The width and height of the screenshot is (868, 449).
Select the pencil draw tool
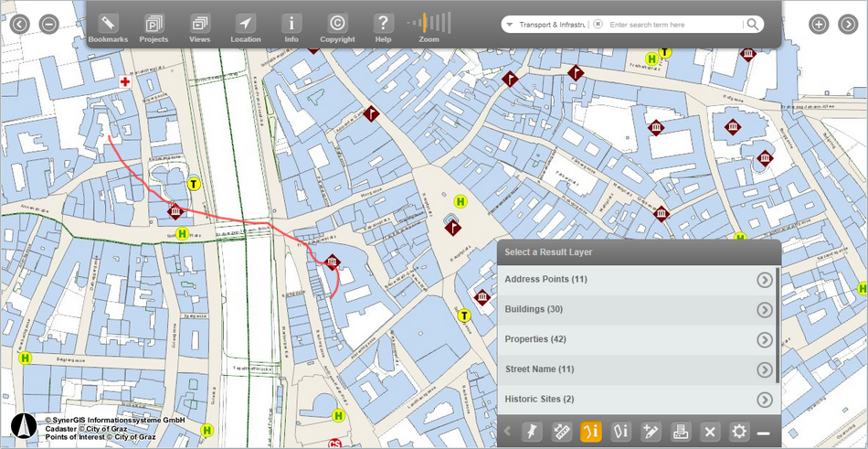(651, 432)
